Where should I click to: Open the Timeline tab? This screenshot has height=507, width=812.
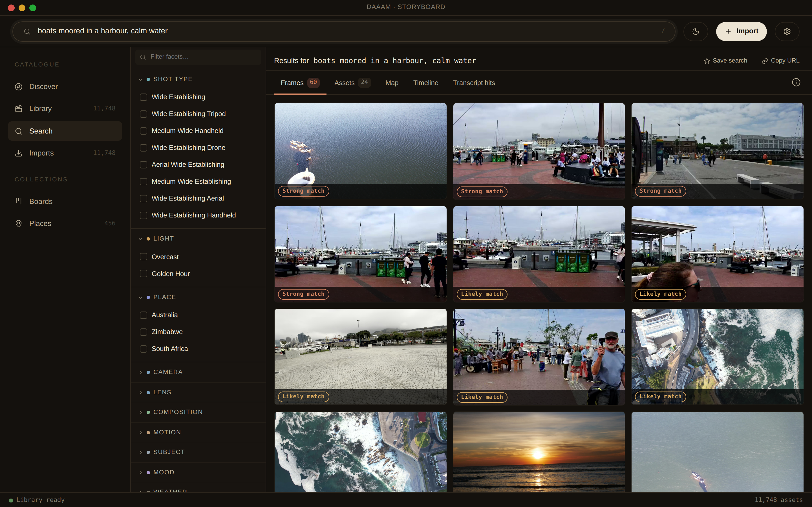[425, 83]
